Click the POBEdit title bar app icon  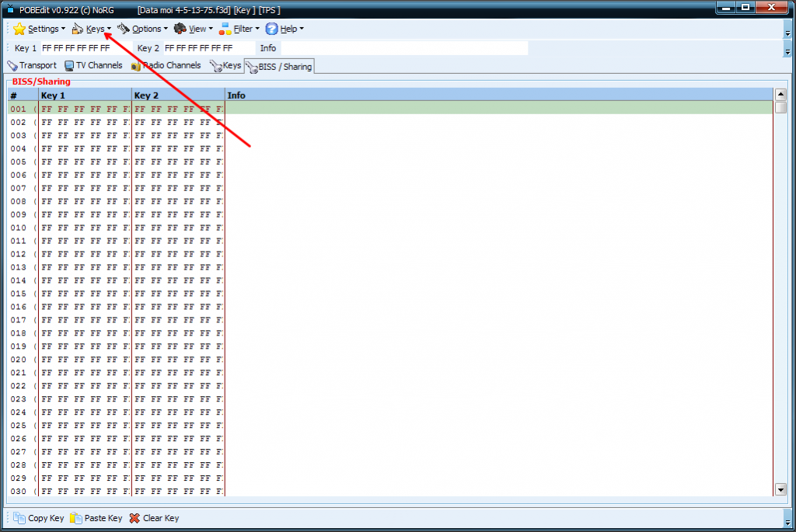pyautogui.click(x=10, y=9)
